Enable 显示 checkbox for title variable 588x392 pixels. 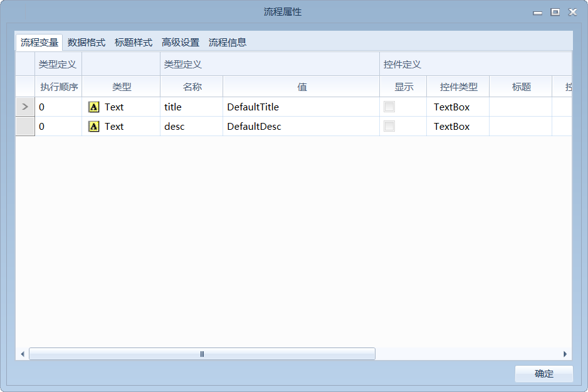pos(389,107)
